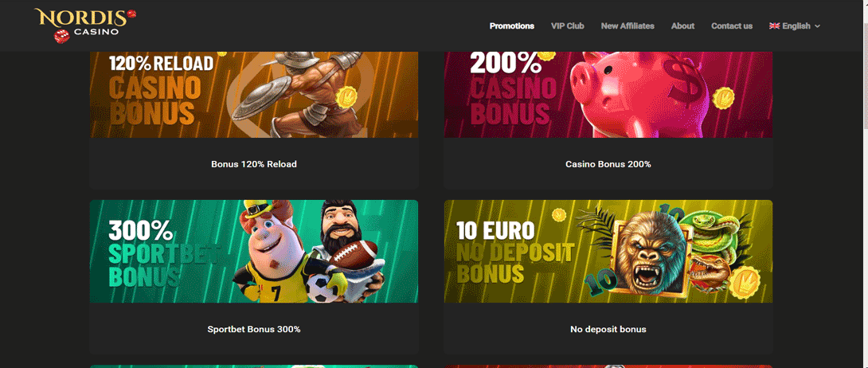Go to the VIP Club page
868x368 pixels.
pos(568,26)
